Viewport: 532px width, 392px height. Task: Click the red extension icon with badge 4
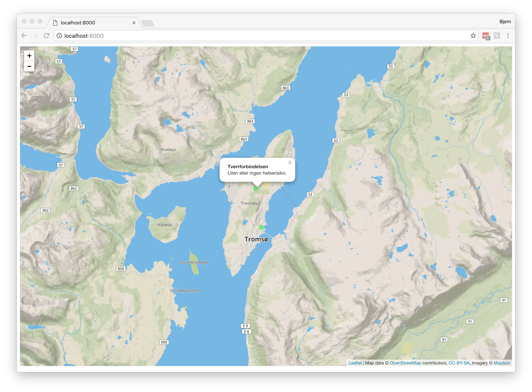pos(486,36)
